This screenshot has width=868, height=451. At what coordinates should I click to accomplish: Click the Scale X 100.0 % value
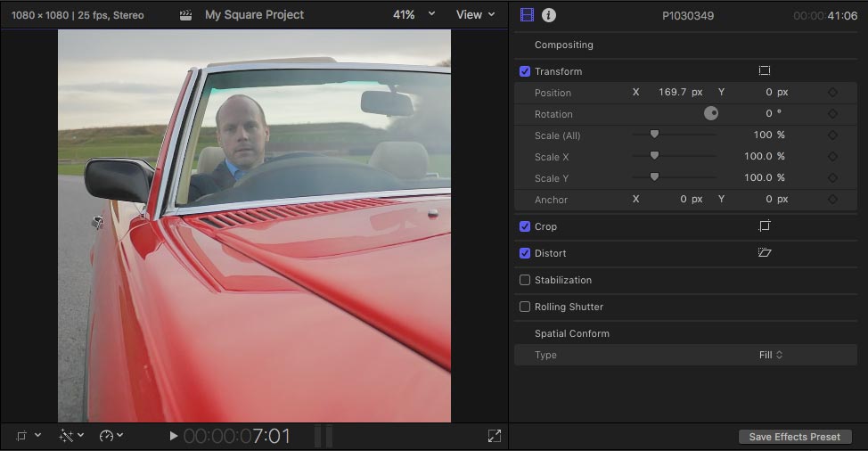(x=765, y=157)
